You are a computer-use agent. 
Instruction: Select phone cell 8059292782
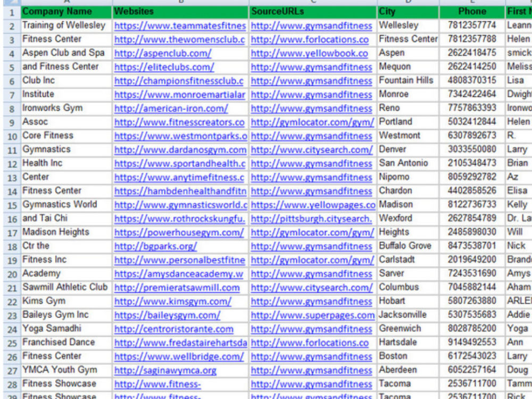pos(472,177)
